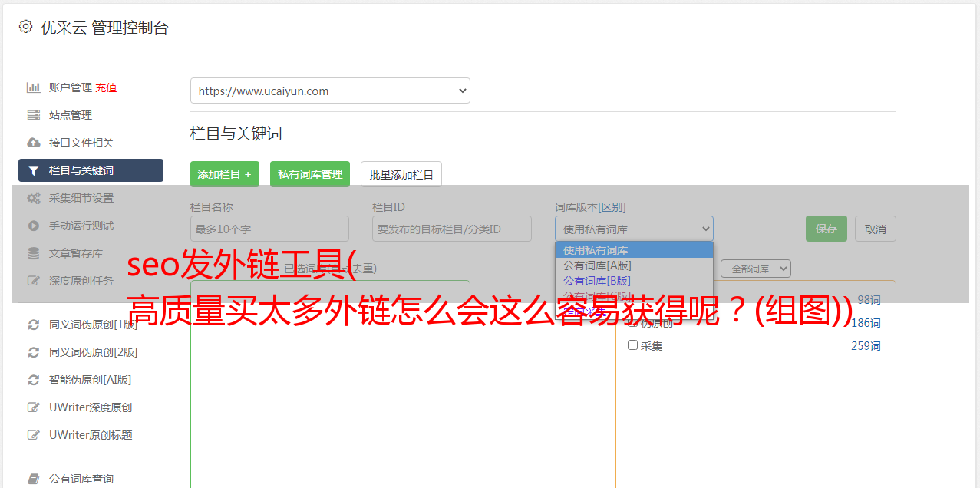Open 同义词伪原创[1版] in the sidebar
Viewport: 980px width, 488px height.
pyautogui.click(x=94, y=325)
